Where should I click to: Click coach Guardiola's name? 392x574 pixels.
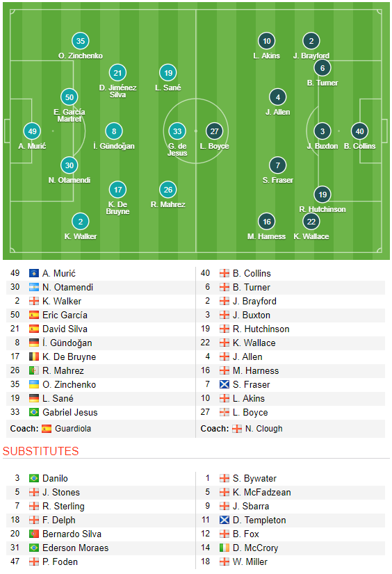coord(73,429)
